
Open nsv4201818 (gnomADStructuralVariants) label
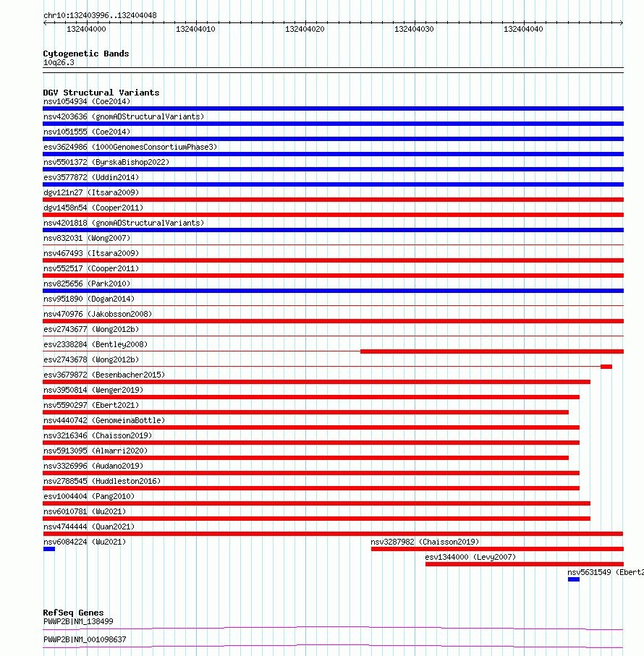point(124,223)
